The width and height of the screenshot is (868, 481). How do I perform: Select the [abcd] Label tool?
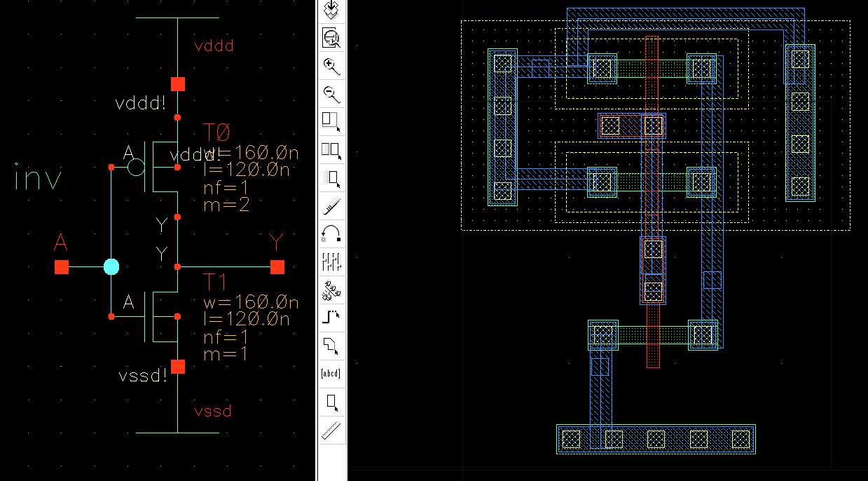click(x=332, y=373)
